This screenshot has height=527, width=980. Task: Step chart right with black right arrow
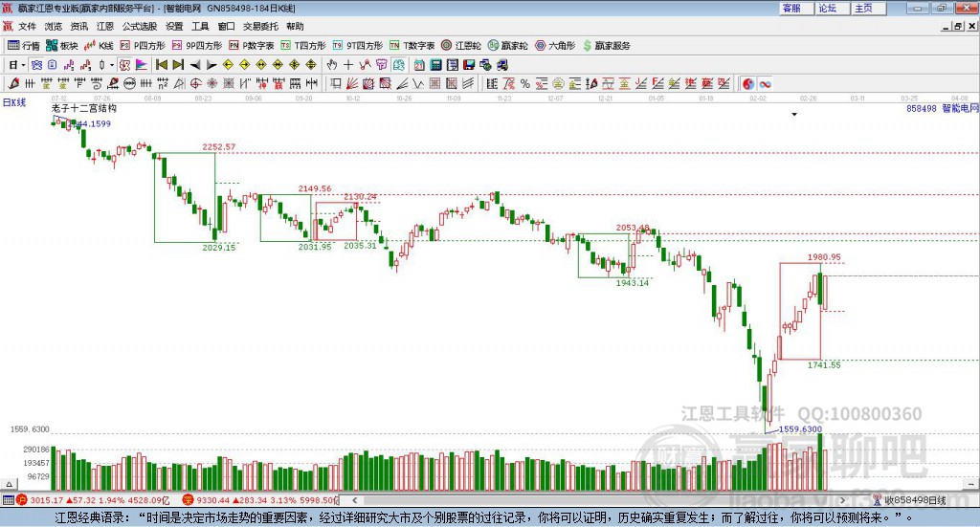coord(212,65)
